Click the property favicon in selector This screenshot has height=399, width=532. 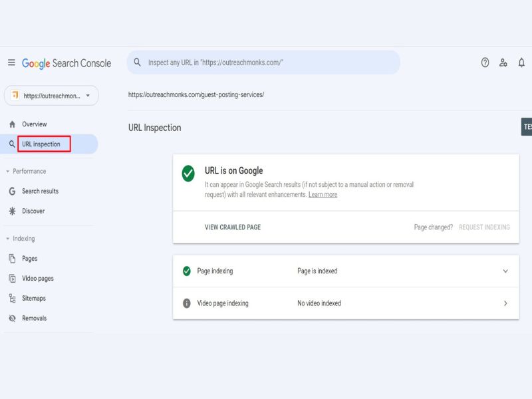pyautogui.click(x=15, y=95)
